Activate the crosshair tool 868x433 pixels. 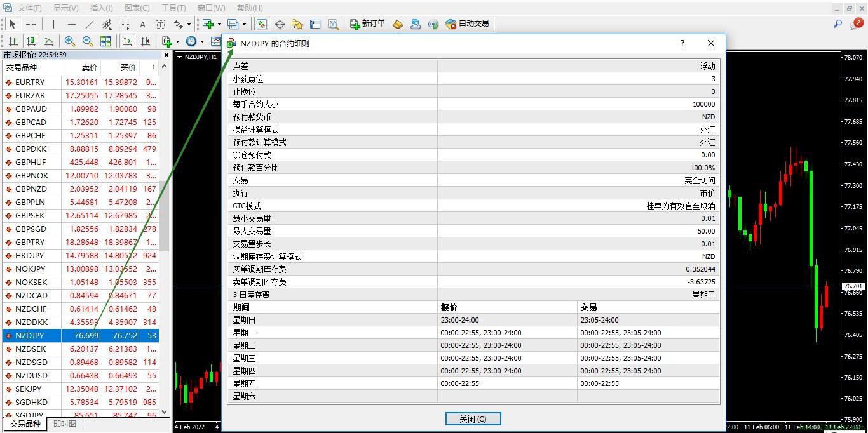coord(31,24)
